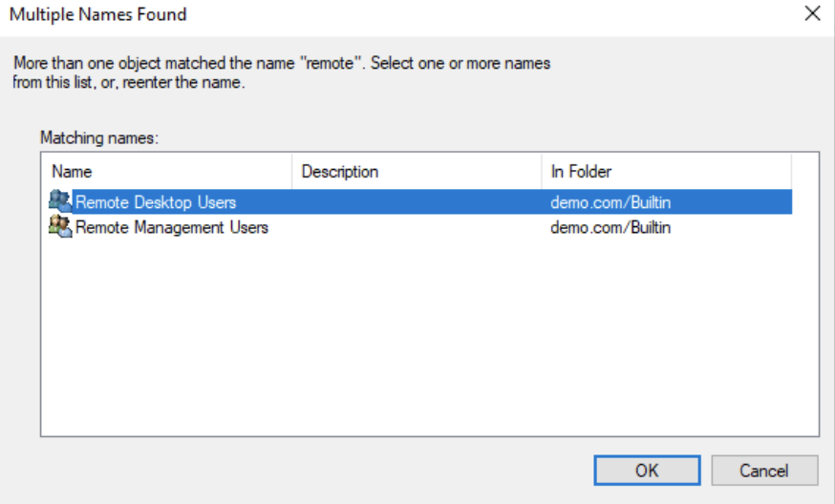Click the column divider between Description and In Folder
The image size is (835, 504).
pos(542,172)
